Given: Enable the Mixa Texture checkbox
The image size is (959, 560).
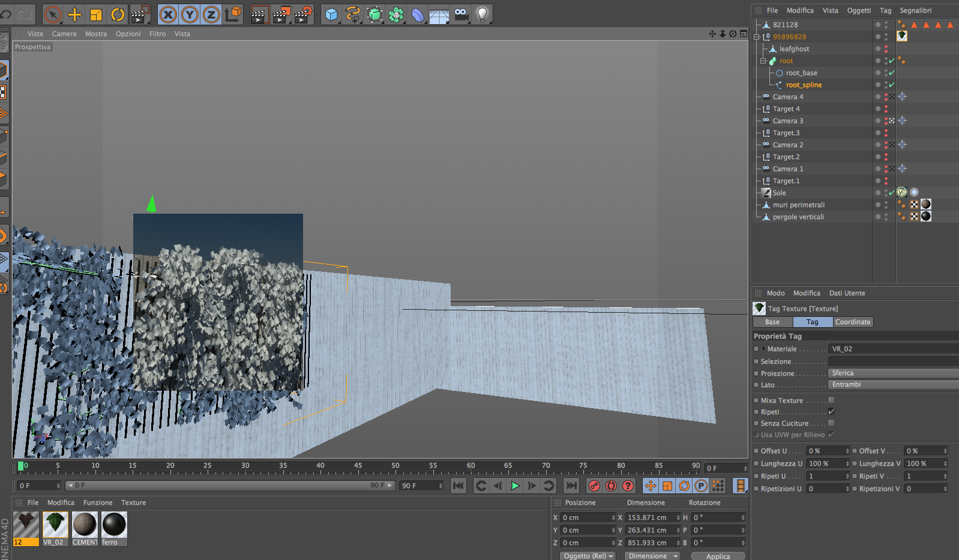Looking at the screenshot, I should (831, 400).
